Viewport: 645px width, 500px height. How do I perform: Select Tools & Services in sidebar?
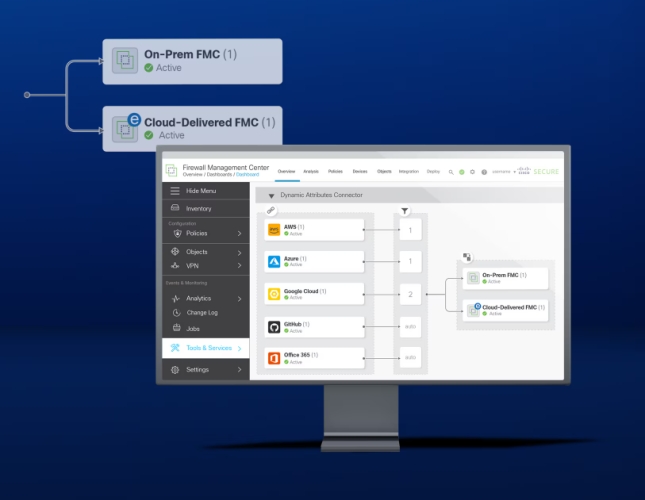pos(207,348)
